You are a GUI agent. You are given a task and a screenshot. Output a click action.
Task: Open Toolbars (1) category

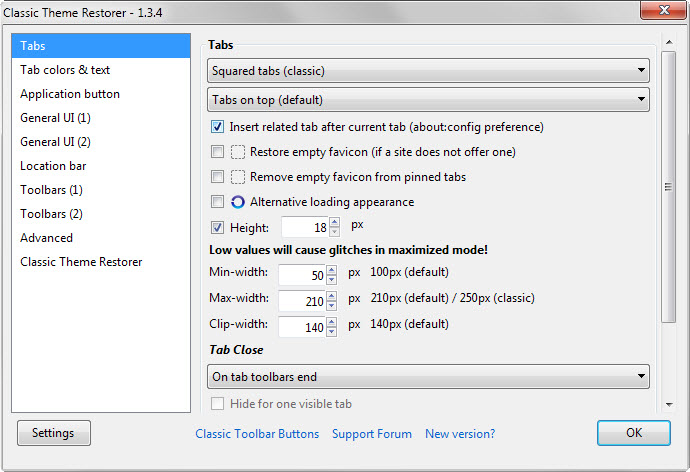click(101, 190)
